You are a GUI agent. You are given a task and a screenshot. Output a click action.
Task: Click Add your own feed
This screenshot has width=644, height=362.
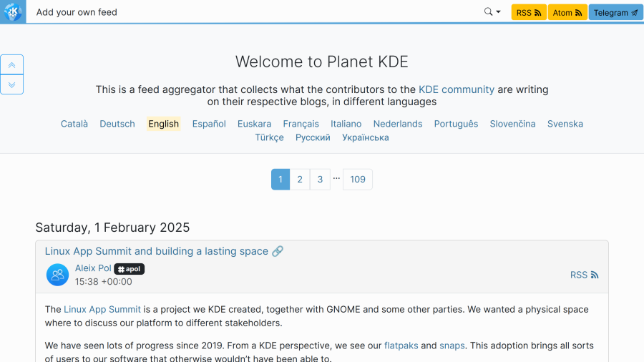[x=77, y=12]
